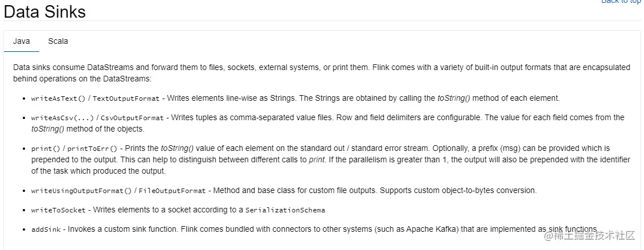Screen dimensions: 644x250
Task: Click the printToErr() code term
Action: [92, 149]
